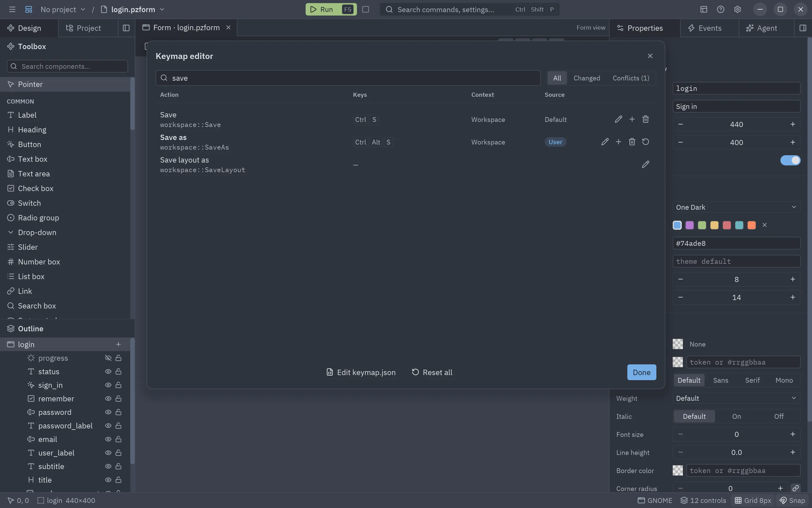This screenshot has width=812, height=508.
Task: Reset Save as binding to default
Action: point(645,142)
